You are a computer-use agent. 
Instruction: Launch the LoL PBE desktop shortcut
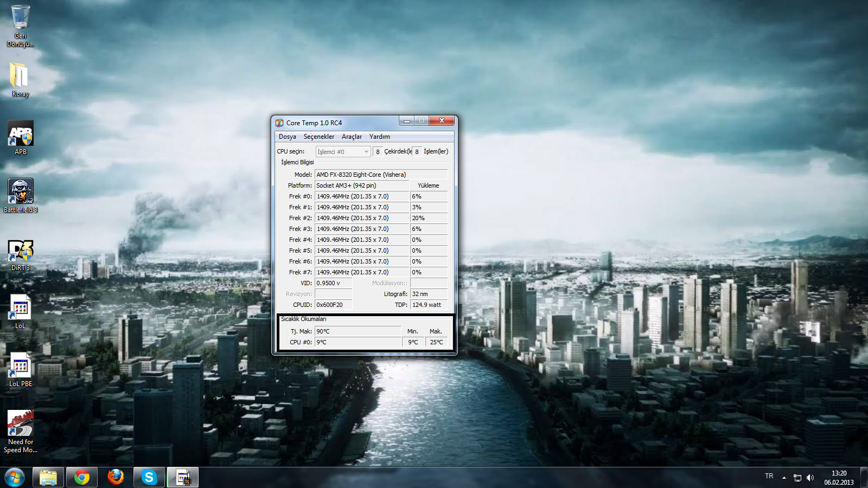[x=21, y=370]
